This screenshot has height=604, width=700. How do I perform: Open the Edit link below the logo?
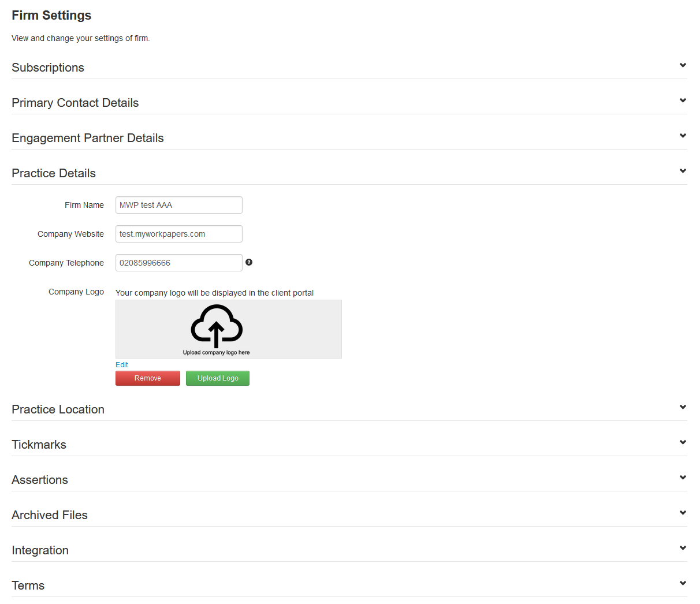(x=121, y=364)
